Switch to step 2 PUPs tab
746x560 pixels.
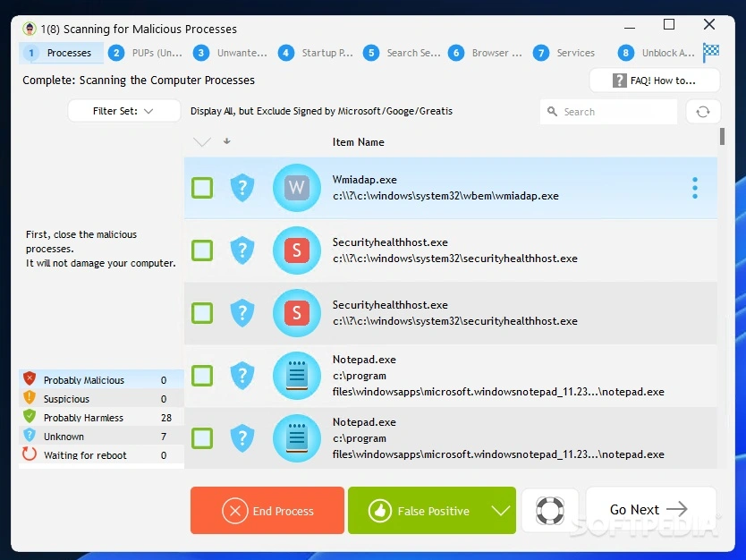point(146,53)
